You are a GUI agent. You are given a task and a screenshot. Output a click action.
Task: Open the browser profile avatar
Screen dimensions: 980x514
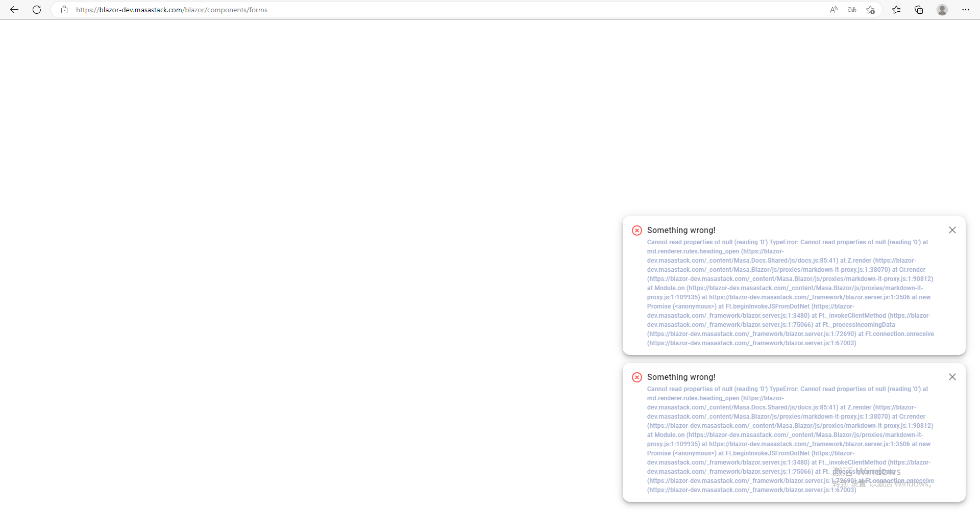(942, 10)
